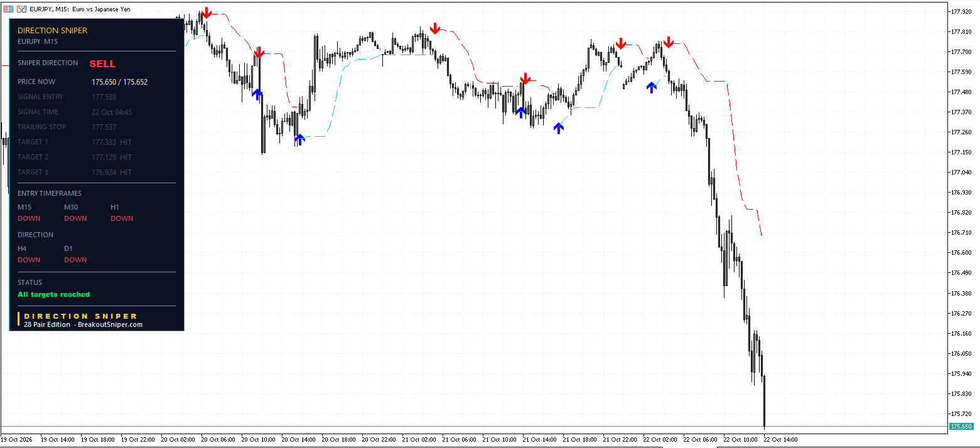Click 'DOWN' status under D1
Viewport: 980px width, 448px height.
click(x=75, y=260)
